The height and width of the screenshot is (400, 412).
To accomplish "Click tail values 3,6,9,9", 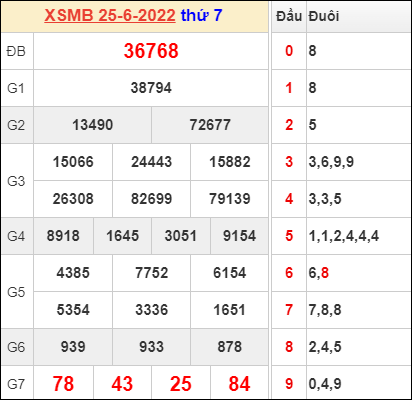I will [x=331, y=162].
